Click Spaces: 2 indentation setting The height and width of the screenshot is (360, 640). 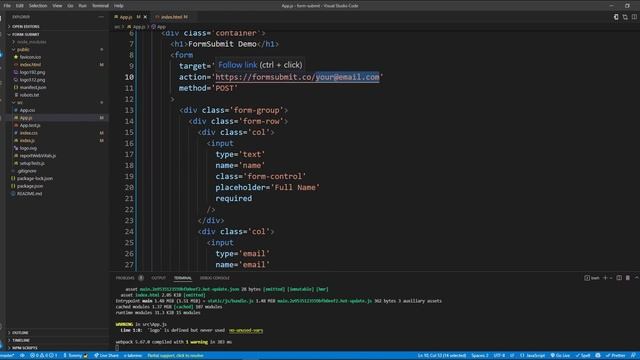tap(480, 356)
